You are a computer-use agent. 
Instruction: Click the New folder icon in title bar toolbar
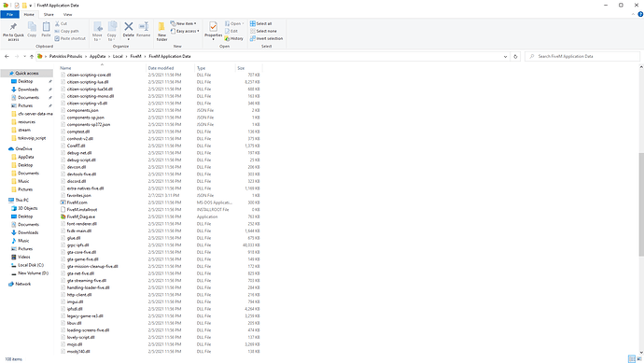coord(24,6)
